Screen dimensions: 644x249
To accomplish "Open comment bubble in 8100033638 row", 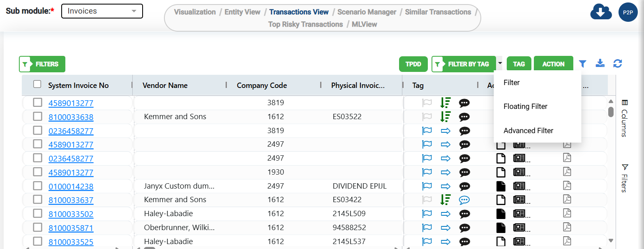I will pyautogui.click(x=464, y=117).
